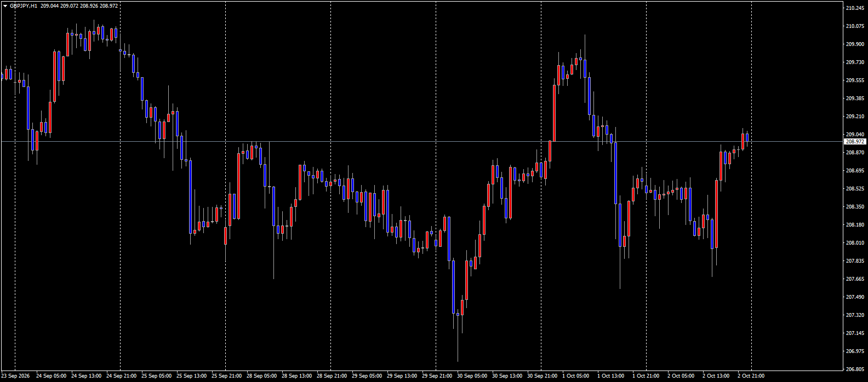Click the 206.805 price scale label
The image size is (868, 382).
(x=855, y=369)
